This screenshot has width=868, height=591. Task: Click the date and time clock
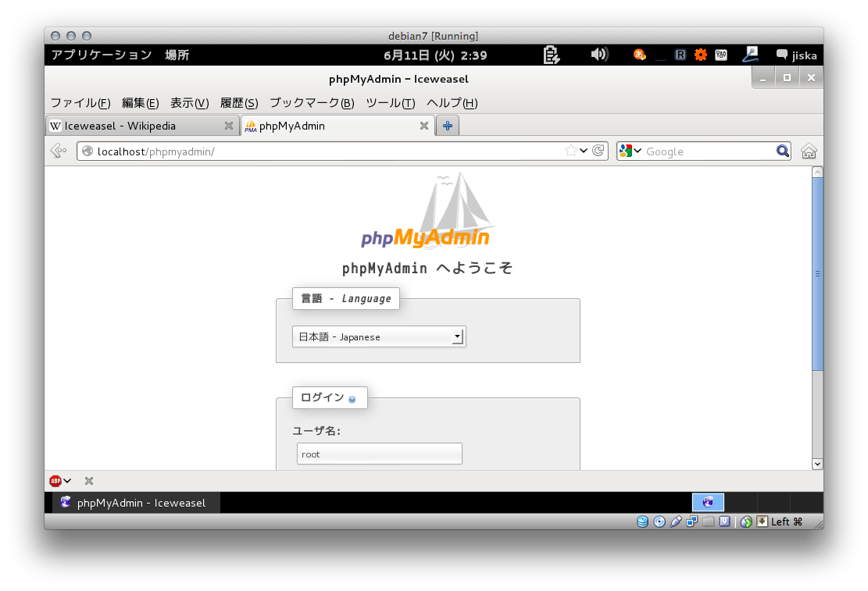(x=435, y=55)
